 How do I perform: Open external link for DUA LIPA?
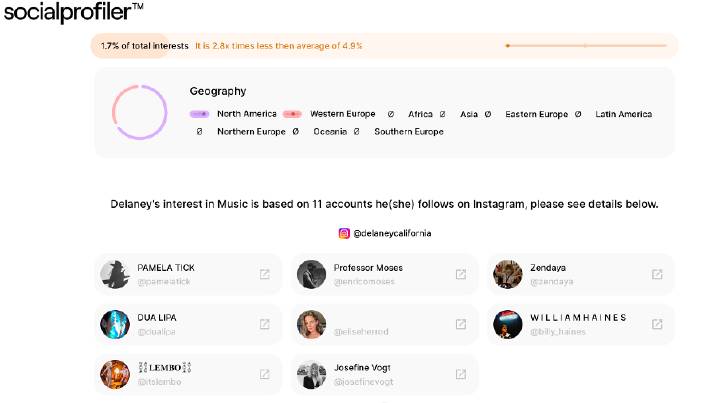pyautogui.click(x=264, y=324)
